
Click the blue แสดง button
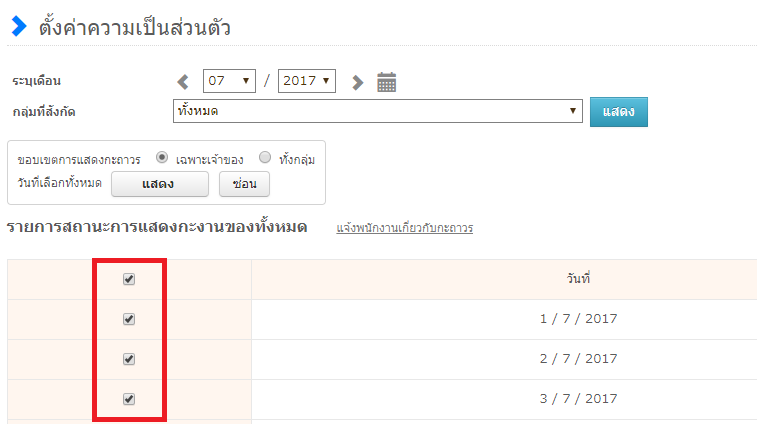point(618,112)
